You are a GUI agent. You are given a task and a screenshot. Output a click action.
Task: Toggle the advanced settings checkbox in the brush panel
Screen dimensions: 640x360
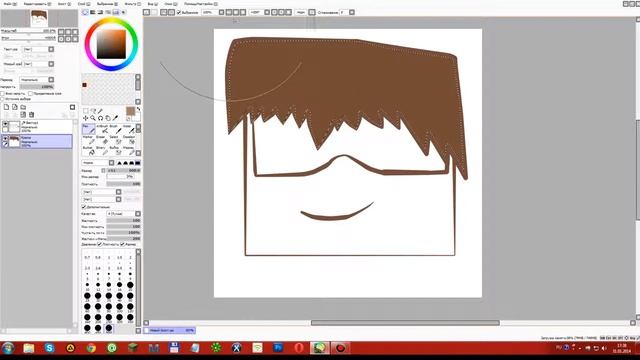click(x=84, y=207)
